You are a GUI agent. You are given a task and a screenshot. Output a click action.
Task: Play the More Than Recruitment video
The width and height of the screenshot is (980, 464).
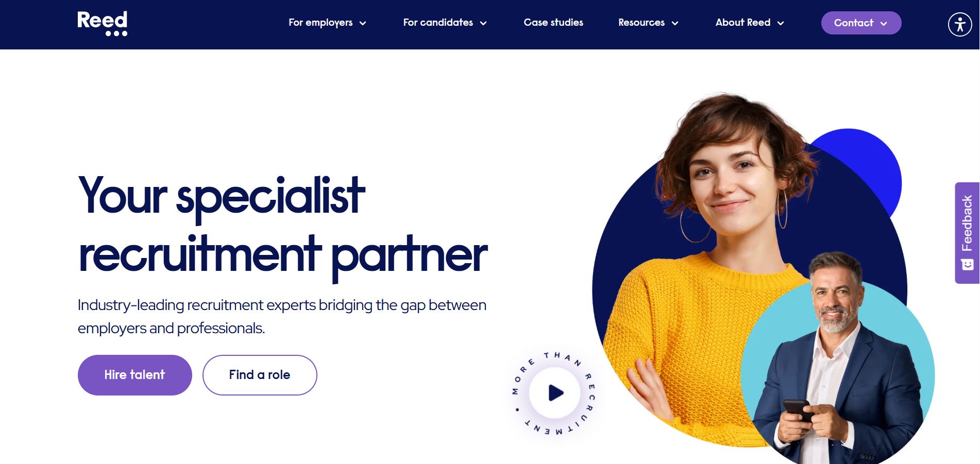555,393
